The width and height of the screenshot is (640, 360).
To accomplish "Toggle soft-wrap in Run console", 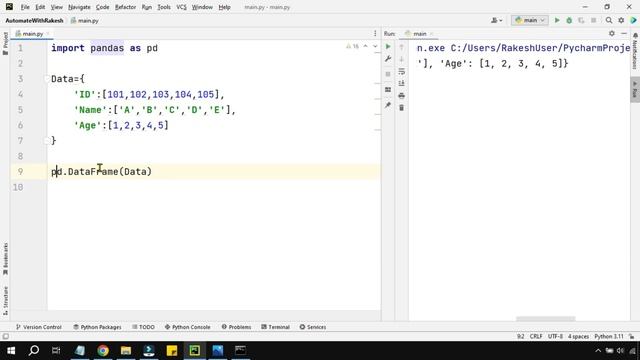I will click(x=402, y=71).
